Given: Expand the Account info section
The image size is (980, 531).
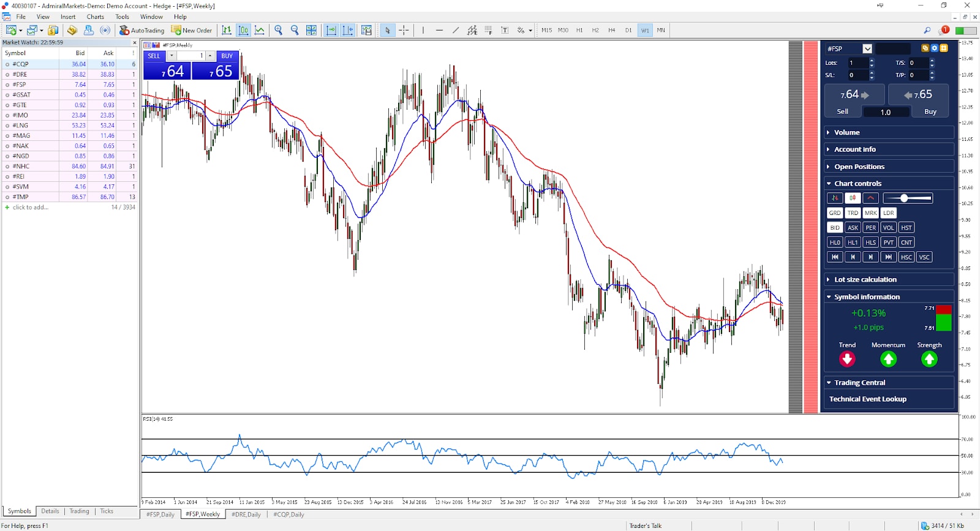Looking at the screenshot, I should point(889,149).
